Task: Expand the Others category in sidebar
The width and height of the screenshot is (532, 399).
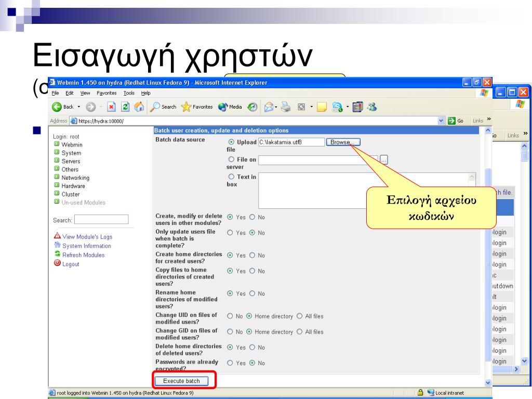Action: click(x=57, y=169)
